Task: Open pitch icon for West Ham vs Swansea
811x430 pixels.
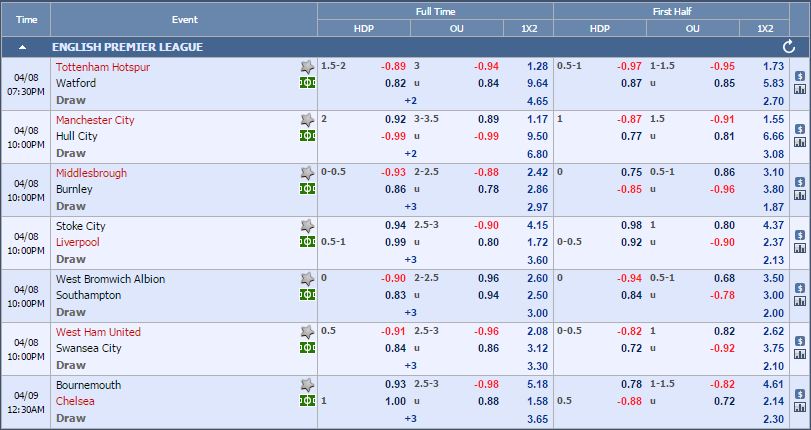Action: (x=307, y=348)
